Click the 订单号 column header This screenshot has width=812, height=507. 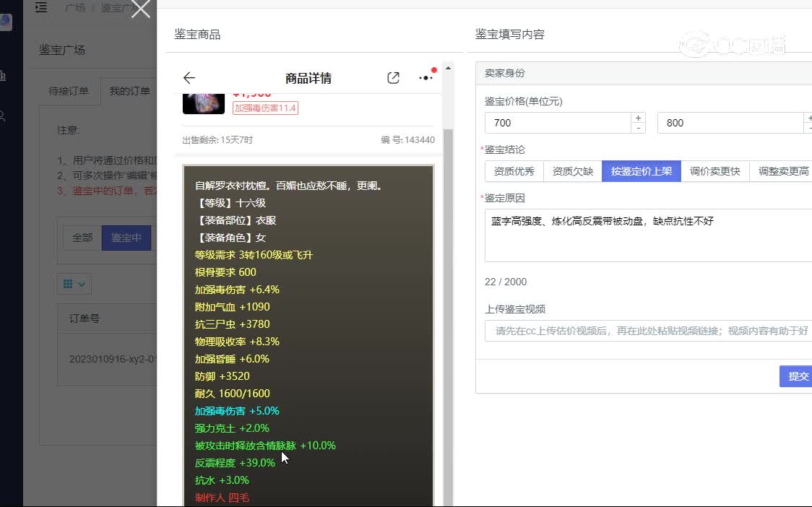pyautogui.click(x=85, y=318)
